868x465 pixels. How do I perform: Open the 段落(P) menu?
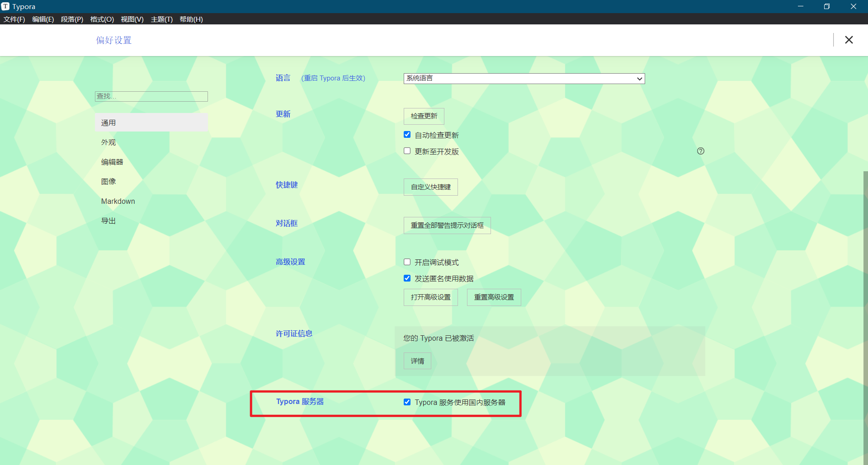[x=72, y=19]
